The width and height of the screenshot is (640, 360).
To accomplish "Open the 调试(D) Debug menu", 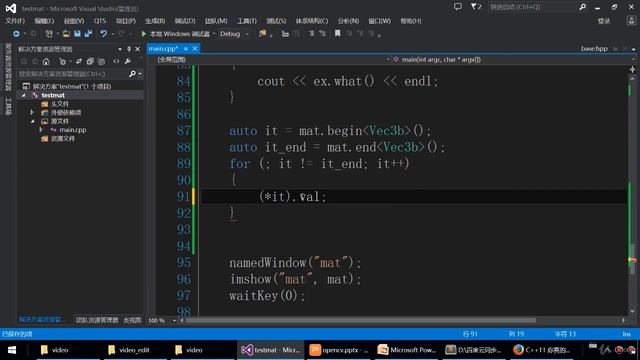I will click(185, 21).
